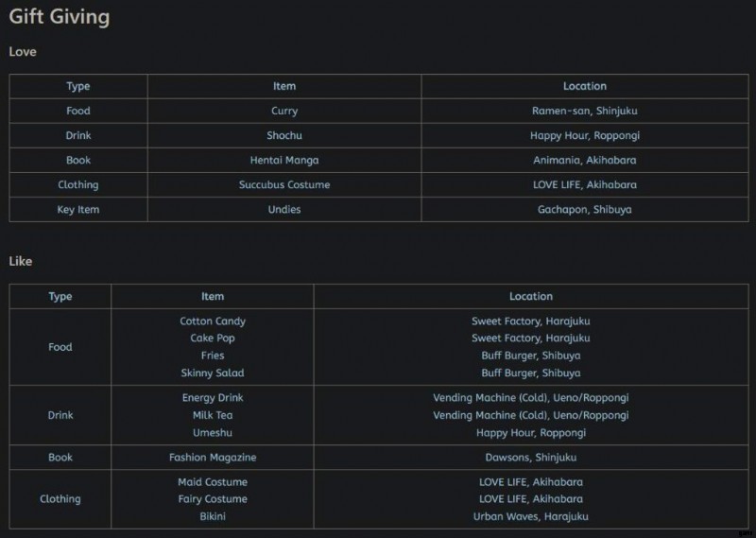This screenshot has height=538, width=756.
Task: Select Fashion Magazine book item
Action: click(213, 458)
